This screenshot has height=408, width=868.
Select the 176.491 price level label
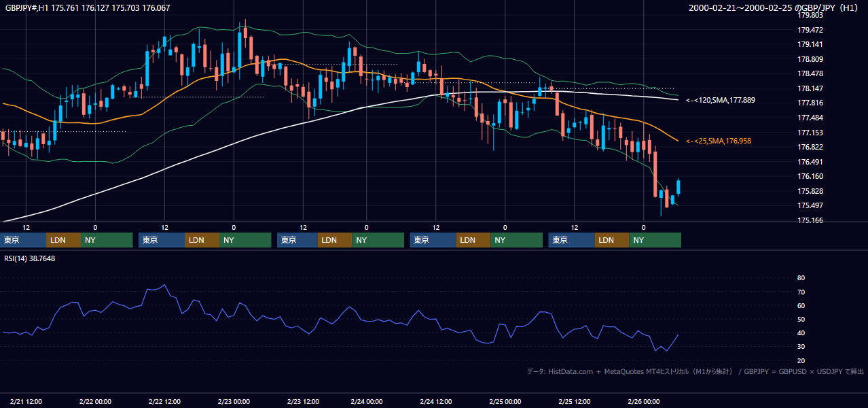[x=810, y=162]
